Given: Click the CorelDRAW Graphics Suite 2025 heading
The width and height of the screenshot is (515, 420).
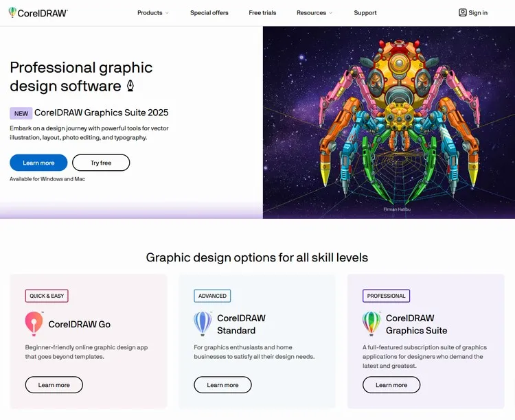Looking at the screenshot, I should pos(102,113).
